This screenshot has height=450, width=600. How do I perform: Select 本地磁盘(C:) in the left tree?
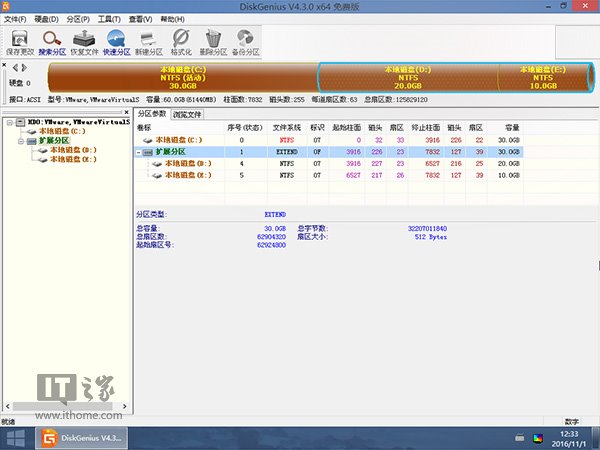[x=62, y=132]
